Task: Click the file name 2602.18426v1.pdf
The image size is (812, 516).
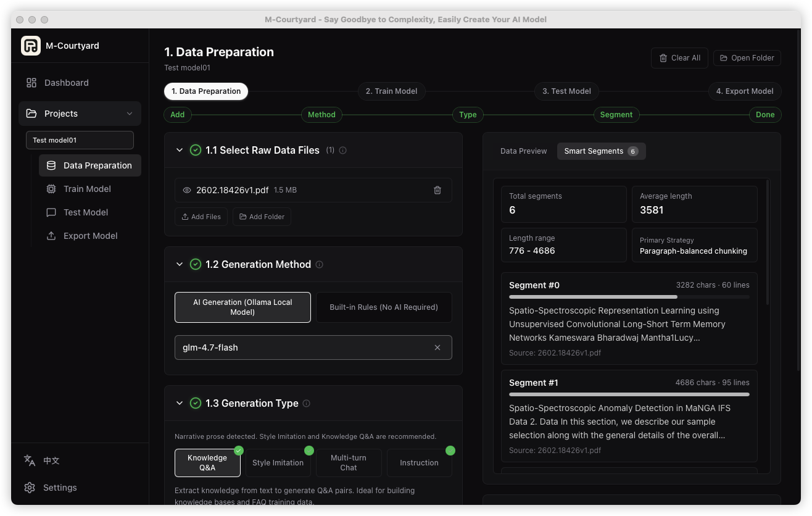Action: pos(232,190)
